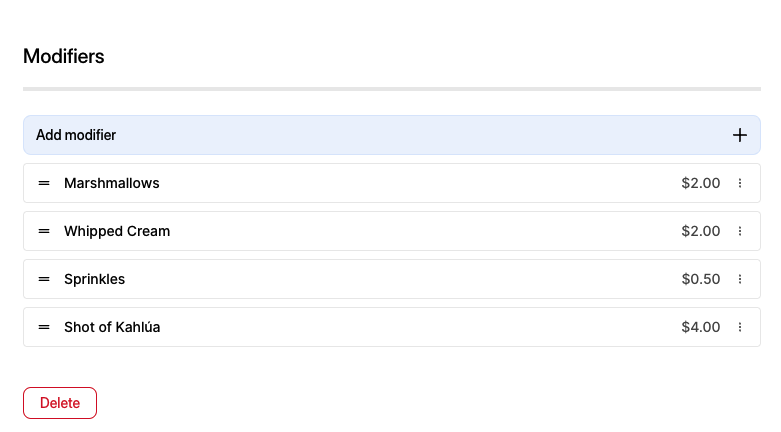
Task: Click the Delete button
Action: [x=60, y=403]
